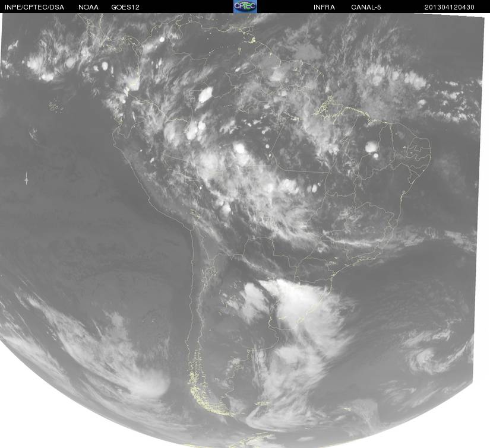The height and width of the screenshot is (448, 490).
Task: Click the GOES12 satellite label
Action: pyautogui.click(x=125, y=7)
